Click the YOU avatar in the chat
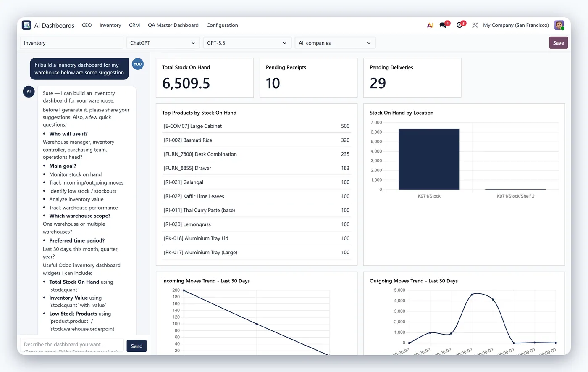The image size is (588, 372). point(138,64)
